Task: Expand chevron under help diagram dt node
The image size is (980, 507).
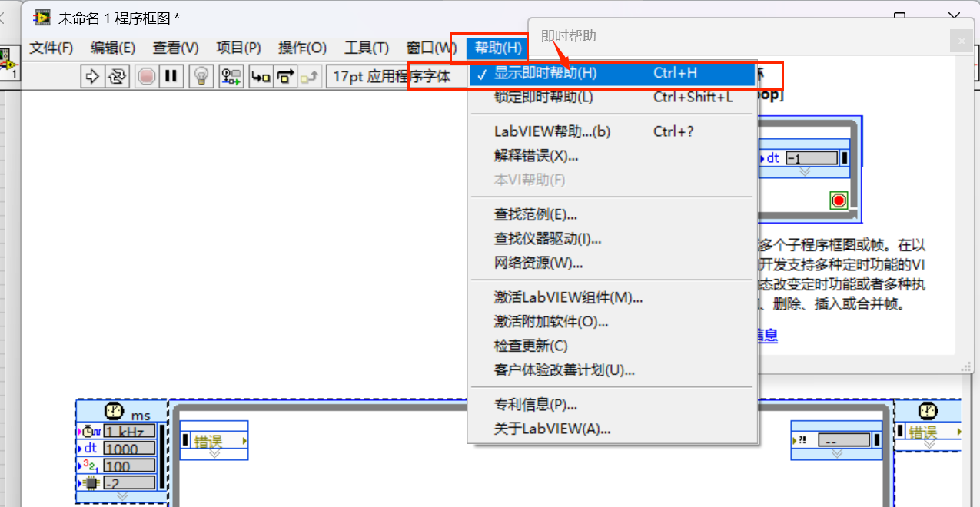Action: click(805, 171)
